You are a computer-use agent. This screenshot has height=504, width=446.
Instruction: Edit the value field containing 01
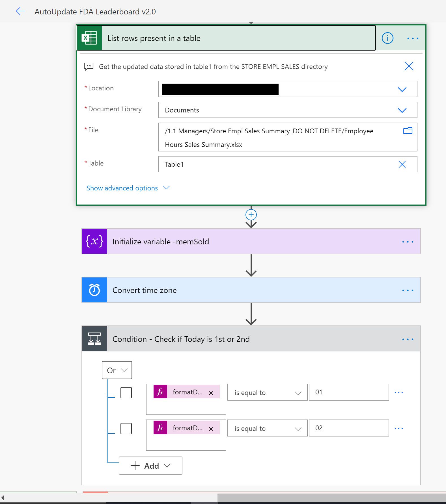[349, 392]
